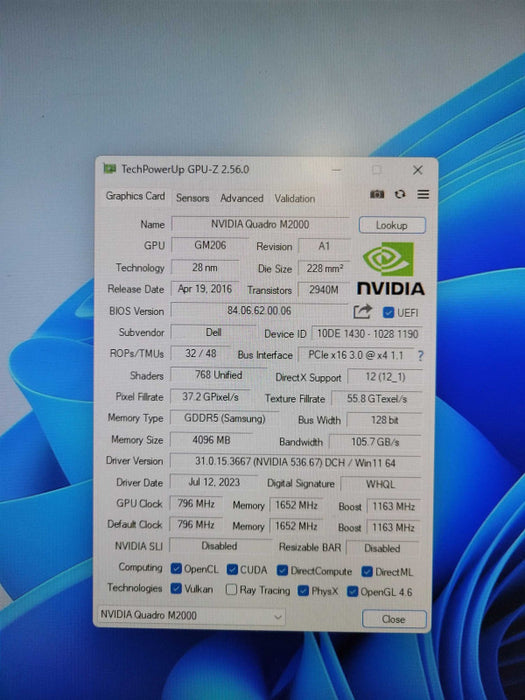Click the GPU Clock row Boost 1163 MHz
Viewport: 525px width, 700px height.
393,507
